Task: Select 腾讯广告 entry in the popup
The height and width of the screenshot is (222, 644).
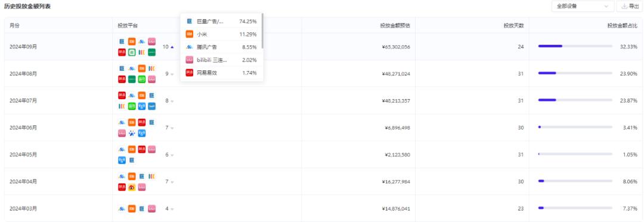Action: (221, 47)
